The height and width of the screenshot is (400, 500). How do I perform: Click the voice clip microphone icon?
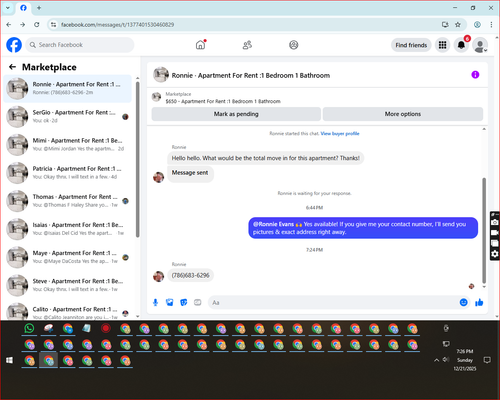click(155, 302)
